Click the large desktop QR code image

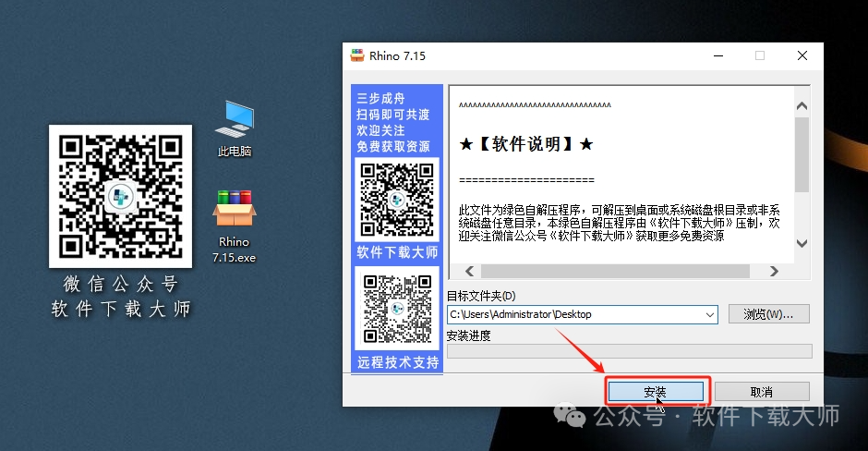pos(121,196)
